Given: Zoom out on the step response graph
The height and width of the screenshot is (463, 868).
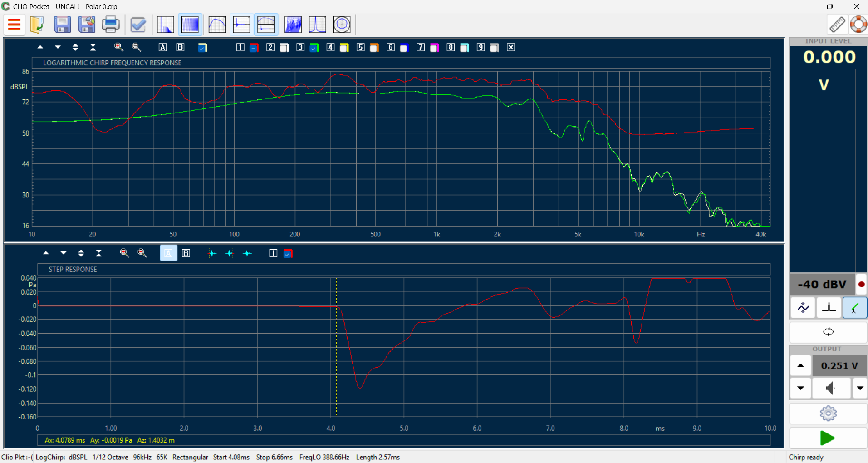Looking at the screenshot, I should click(x=142, y=253).
